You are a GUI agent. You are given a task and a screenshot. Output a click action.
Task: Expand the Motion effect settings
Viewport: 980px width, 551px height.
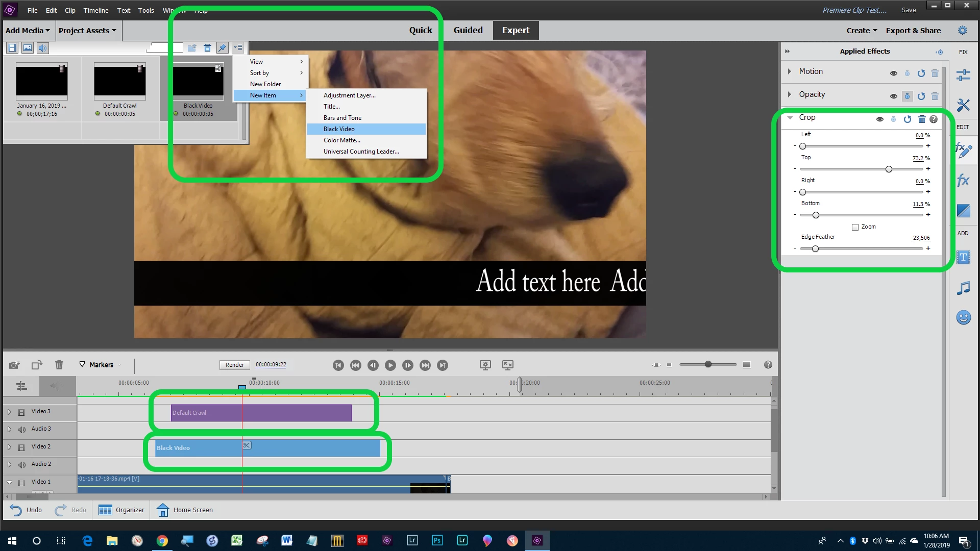(x=790, y=71)
